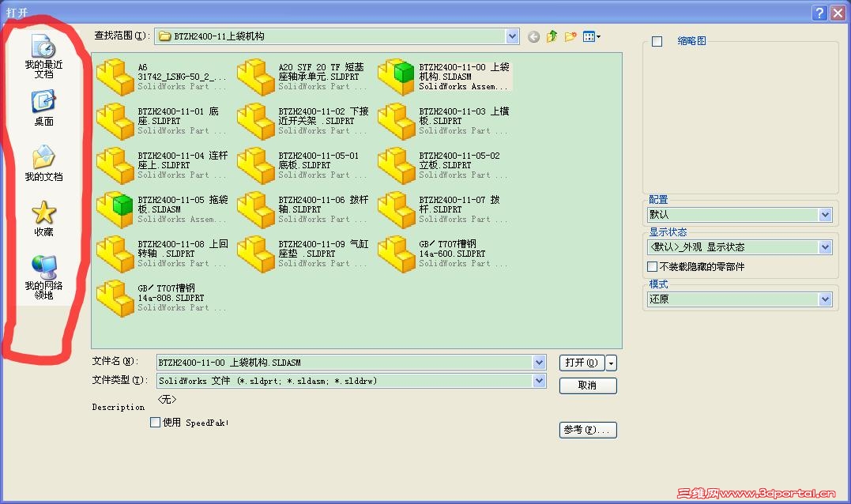This screenshot has width=851, height=504.
Task: Open the arrow next to 打开 button
Action: coord(611,363)
